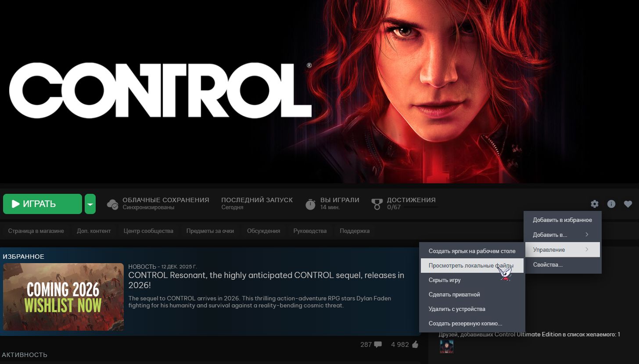Click the thumbs-up likes icon

coord(416,345)
